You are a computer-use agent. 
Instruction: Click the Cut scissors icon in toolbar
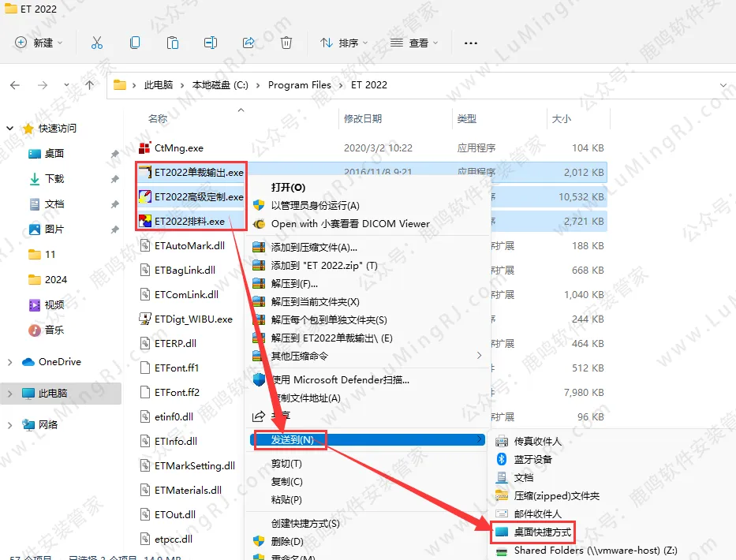97,43
